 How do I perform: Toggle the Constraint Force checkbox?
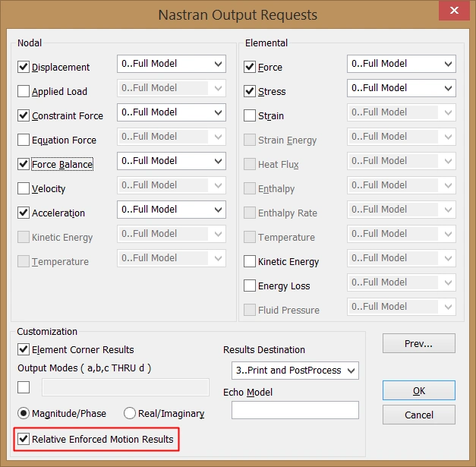24,115
